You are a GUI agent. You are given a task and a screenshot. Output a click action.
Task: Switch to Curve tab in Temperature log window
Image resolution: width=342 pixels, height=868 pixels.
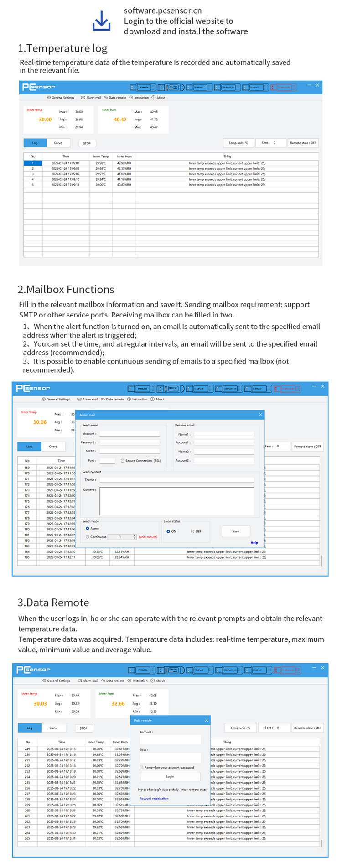pos(58,143)
